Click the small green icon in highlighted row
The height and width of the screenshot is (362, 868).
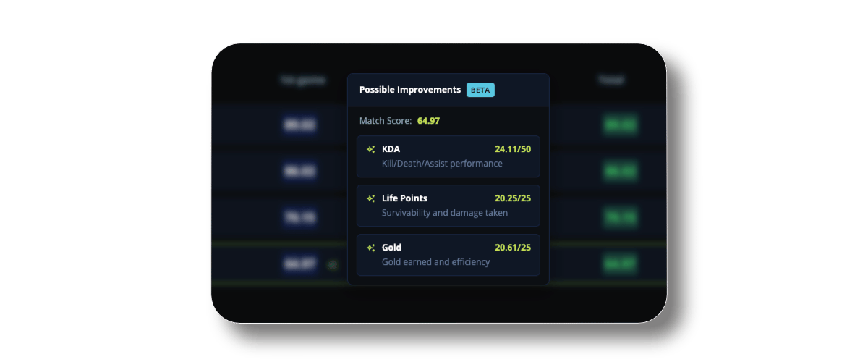click(333, 266)
